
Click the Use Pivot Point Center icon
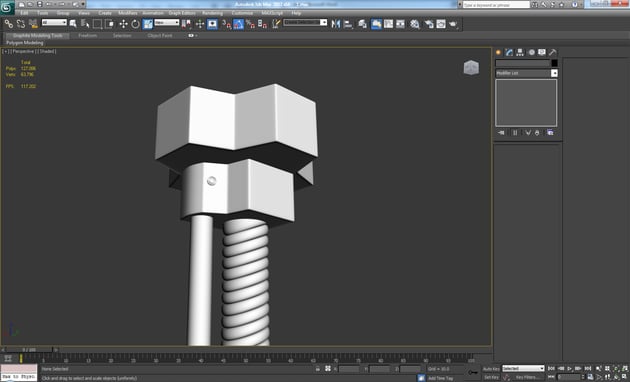point(186,24)
